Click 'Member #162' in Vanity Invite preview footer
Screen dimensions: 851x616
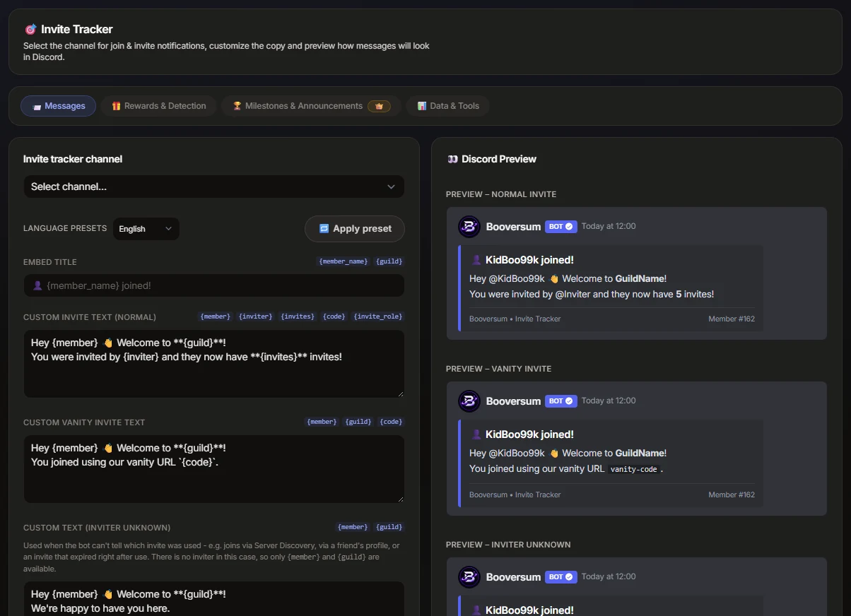732,494
